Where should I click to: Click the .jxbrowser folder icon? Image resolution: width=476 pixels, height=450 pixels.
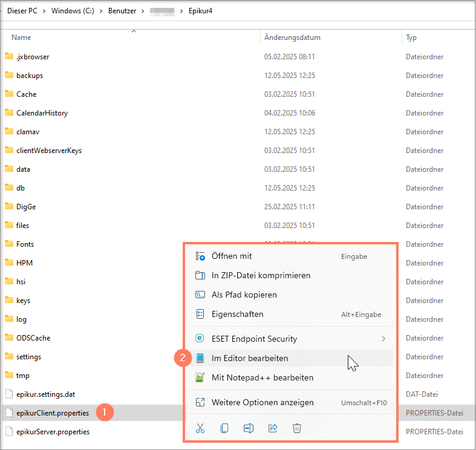[9, 56]
